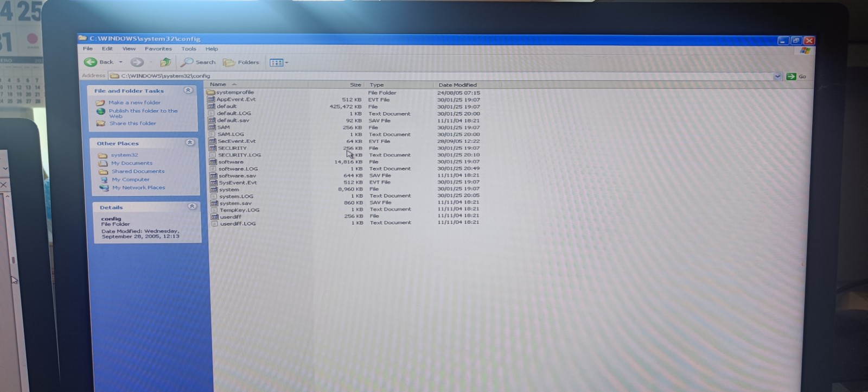868x392 pixels.
Task: Click the Make a new folder link
Action: pos(134,102)
